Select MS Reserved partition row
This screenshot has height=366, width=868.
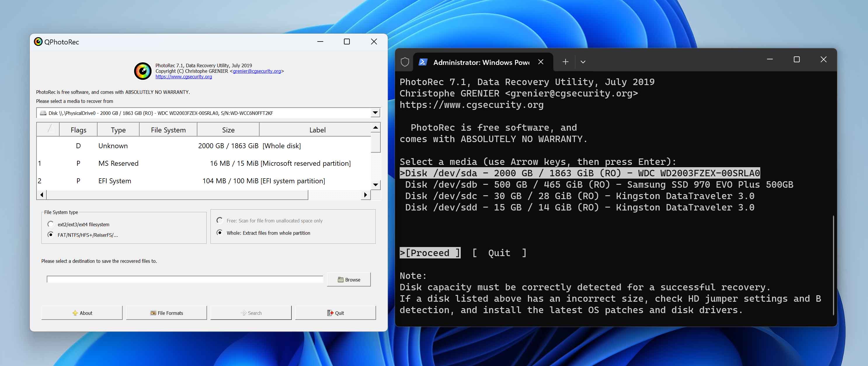point(203,163)
